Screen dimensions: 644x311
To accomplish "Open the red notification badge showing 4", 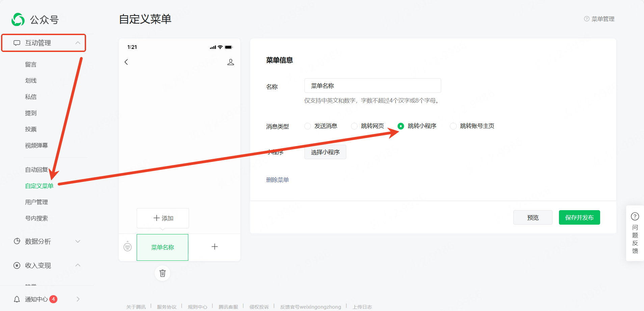I will point(53,299).
